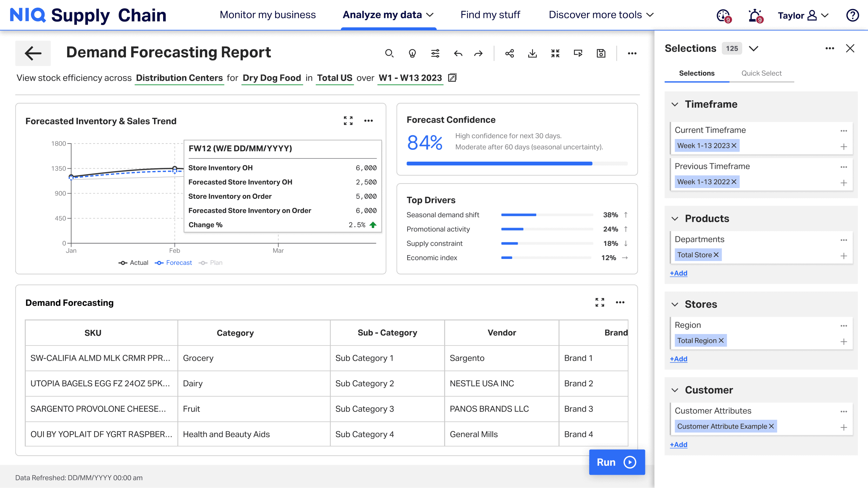Close the Selections panel
The width and height of the screenshot is (868, 488).
(x=850, y=48)
